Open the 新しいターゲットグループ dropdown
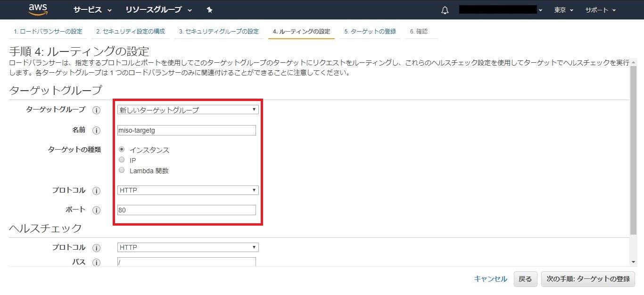 pyautogui.click(x=188, y=110)
